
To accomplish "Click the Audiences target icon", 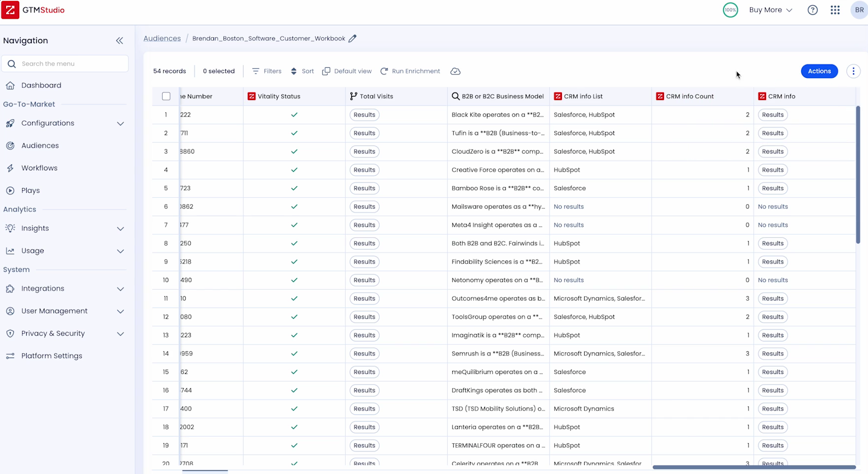I will tap(10, 146).
